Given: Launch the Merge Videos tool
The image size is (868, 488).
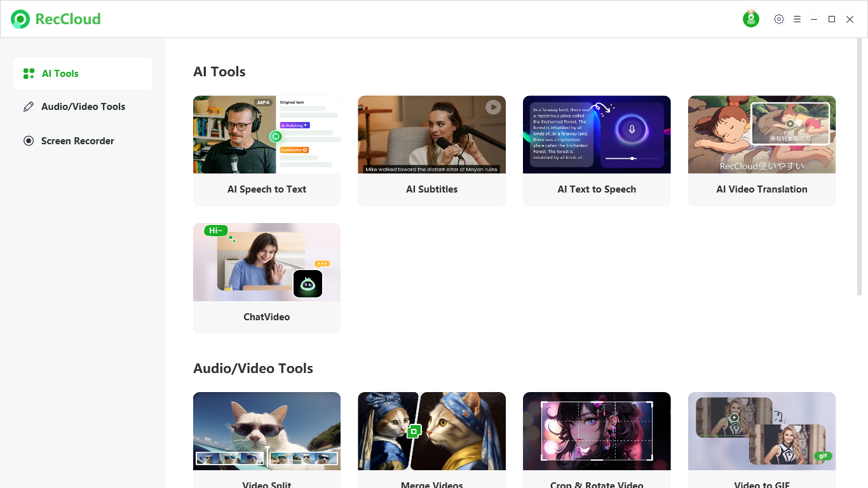Looking at the screenshot, I should point(431,438).
